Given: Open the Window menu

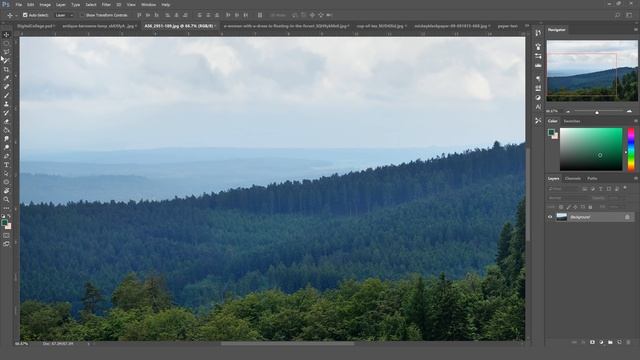Looking at the screenshot, I should (x=148, y=4).
